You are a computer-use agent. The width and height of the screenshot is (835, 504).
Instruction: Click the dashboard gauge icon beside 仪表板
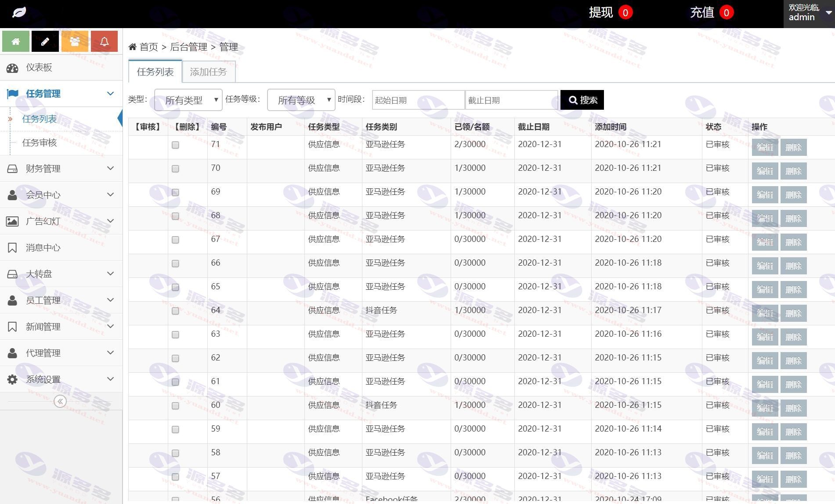coord(12,68)
